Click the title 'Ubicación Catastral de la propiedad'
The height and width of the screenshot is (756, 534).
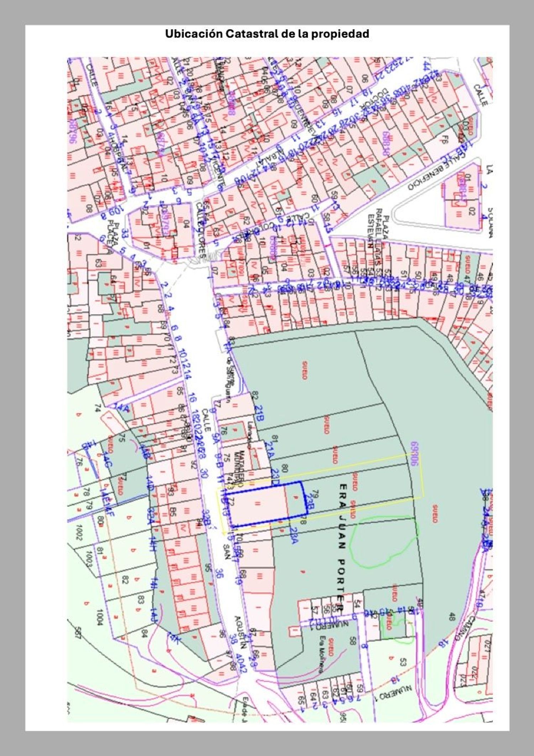[267, 34]
